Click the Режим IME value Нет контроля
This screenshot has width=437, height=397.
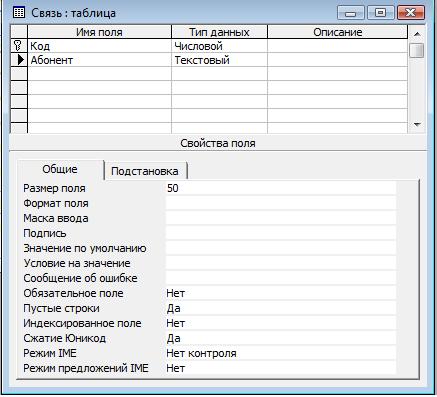[280, 353]
